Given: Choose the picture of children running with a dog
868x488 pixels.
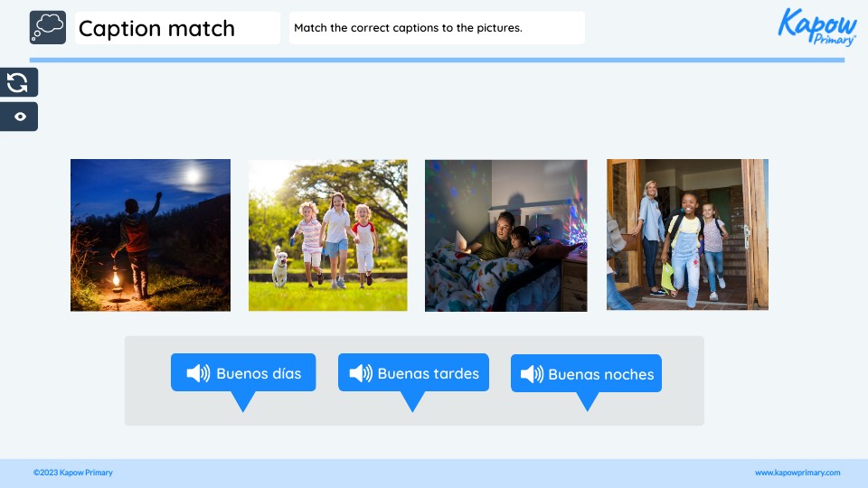Looking at the screenshot, I should (x=327, y=235).
